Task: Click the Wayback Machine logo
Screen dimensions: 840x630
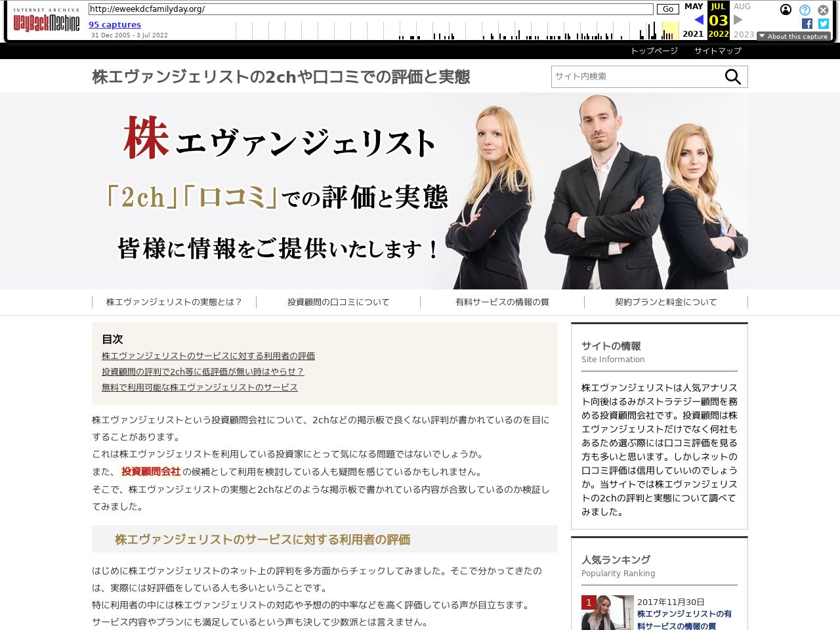Action: 47,22
